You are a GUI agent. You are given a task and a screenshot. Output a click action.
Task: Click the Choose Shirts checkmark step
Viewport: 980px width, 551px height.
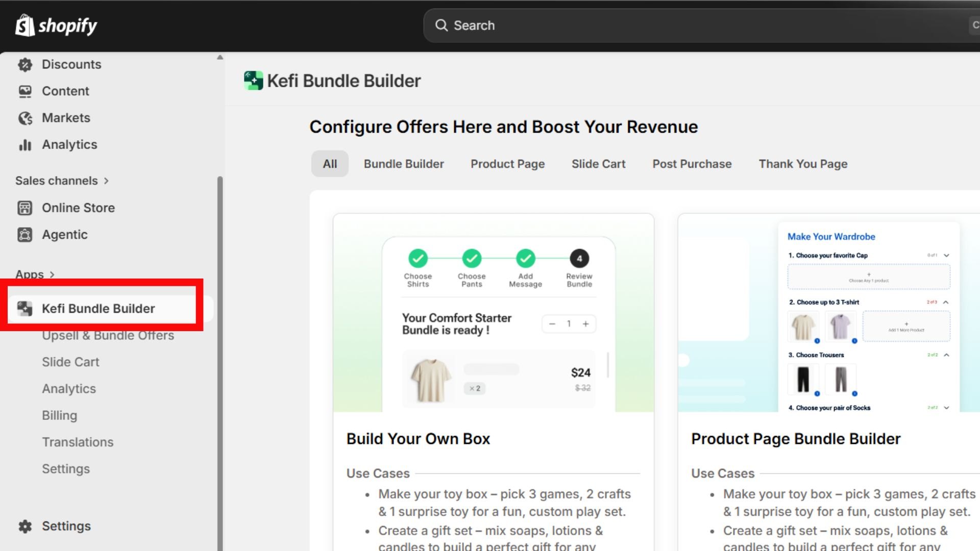[418, 258]
